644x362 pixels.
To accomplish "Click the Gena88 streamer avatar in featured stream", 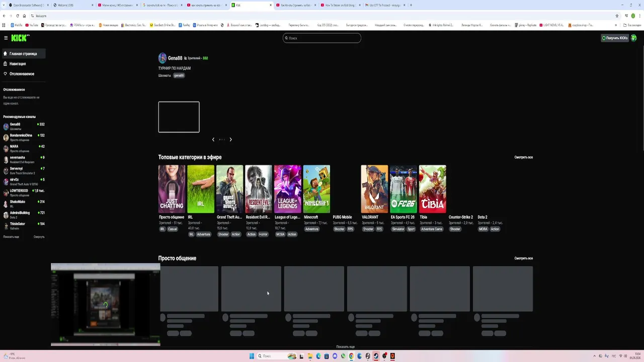I will 162,58.
